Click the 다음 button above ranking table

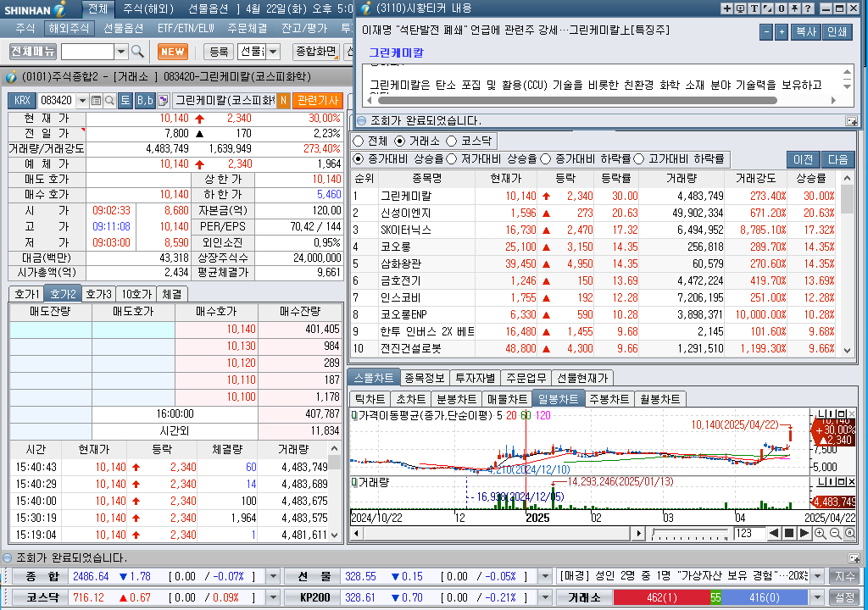(837, 159)
